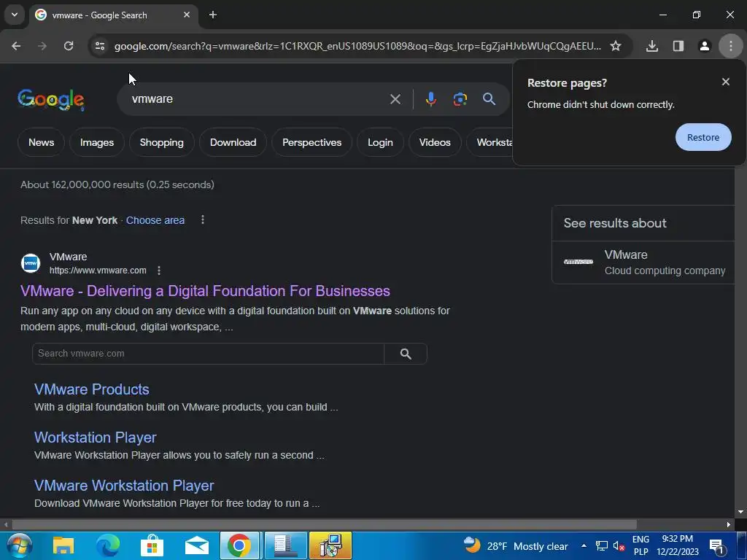Open Mail app from taskbar
Image resolution: width=747 pixels, height=560 pixels.
[197, 545]
